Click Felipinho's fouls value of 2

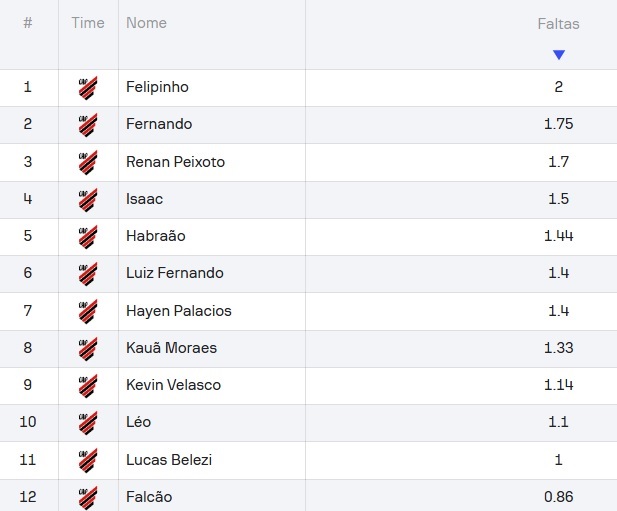558,87
